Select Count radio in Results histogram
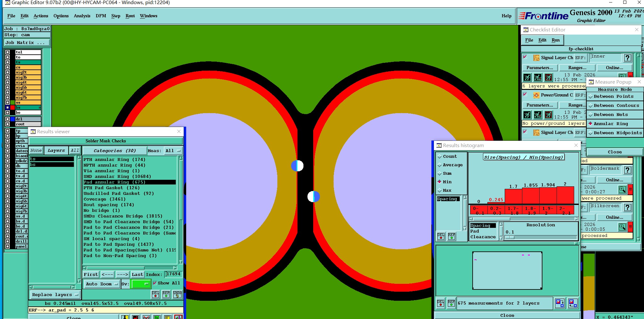The height and width of the screenshot is (319, 644). tap(440, 157)
